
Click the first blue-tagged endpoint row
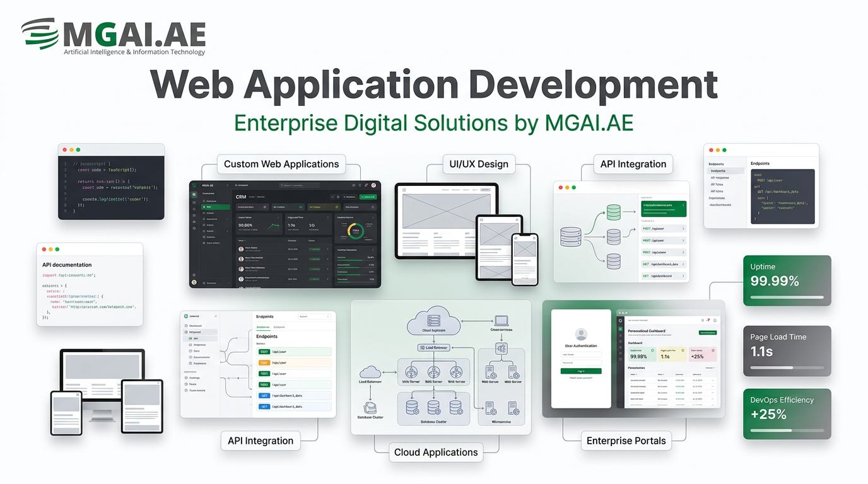tap(294, 395)
